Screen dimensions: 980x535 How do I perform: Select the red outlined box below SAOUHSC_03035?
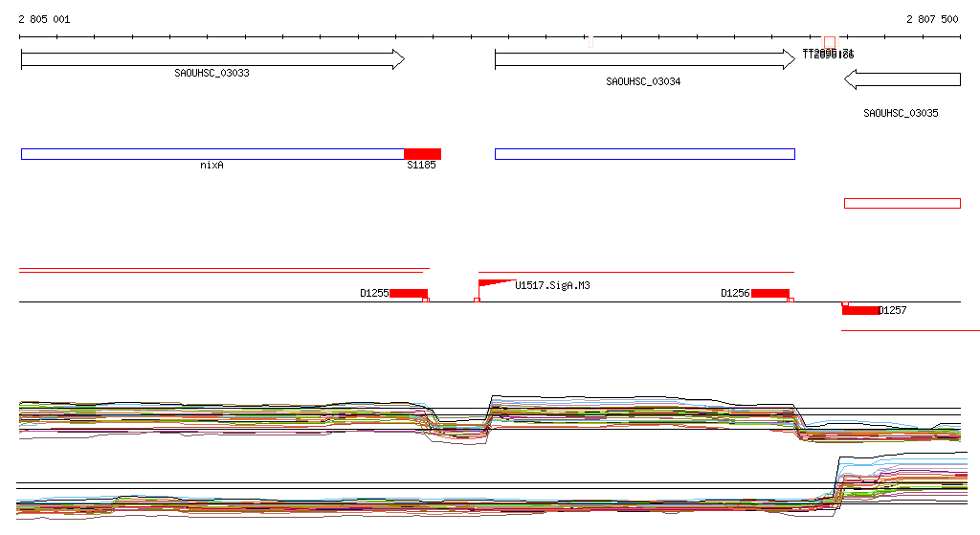click(902, 203)
